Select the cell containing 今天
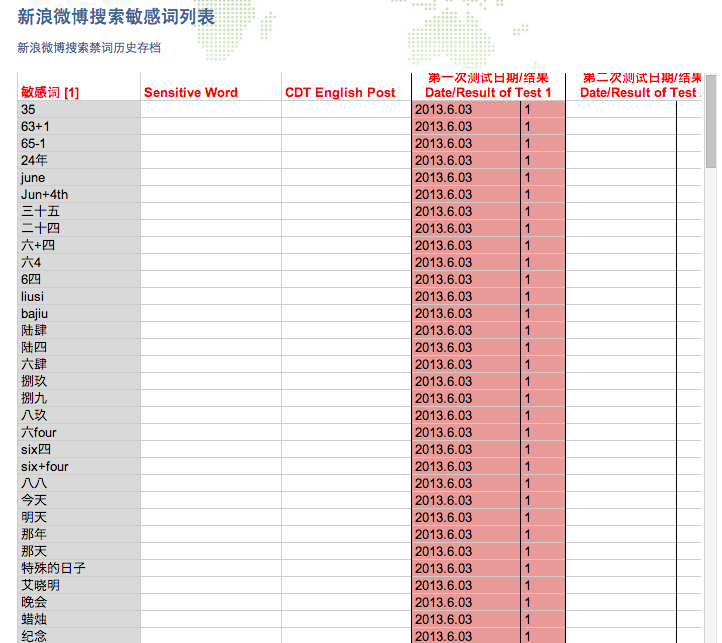Image resolution: width=722 pixels, height=643 pixels. coord(79,501)
